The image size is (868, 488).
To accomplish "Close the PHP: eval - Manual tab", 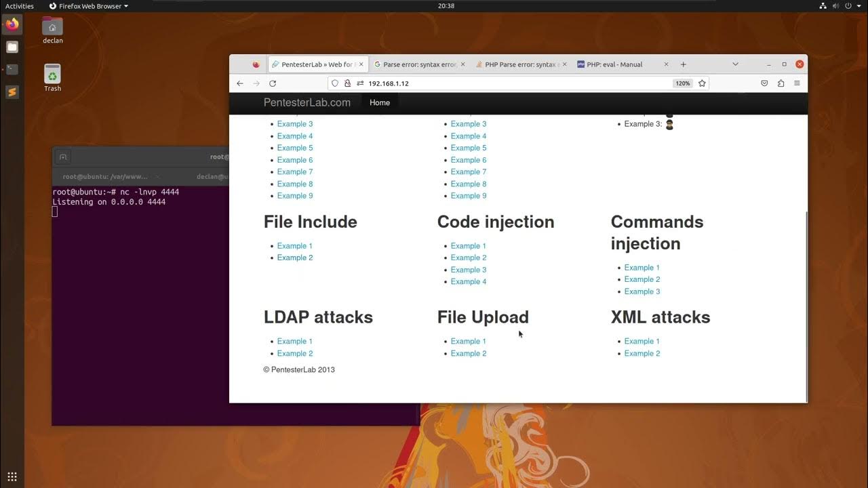I will click(666, 64).
